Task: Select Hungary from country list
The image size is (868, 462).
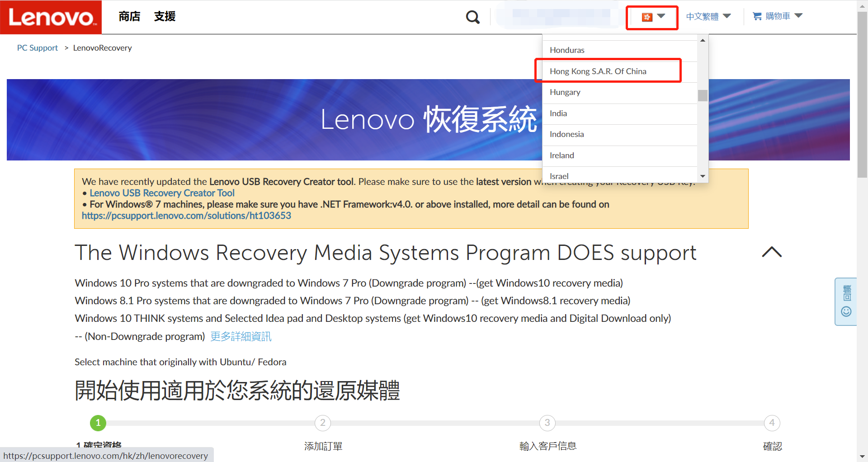Action: 620,92
